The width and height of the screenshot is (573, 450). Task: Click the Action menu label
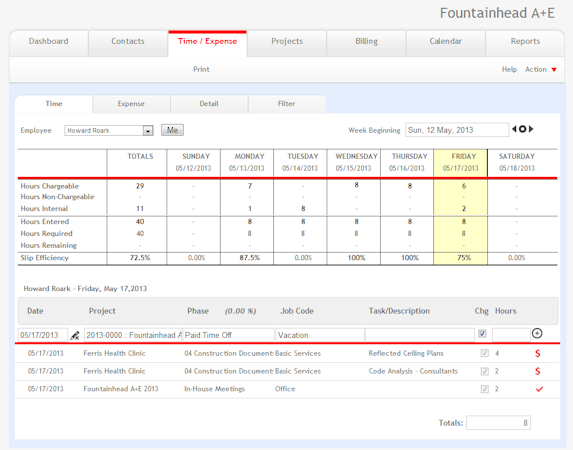[x=536, y=69]
